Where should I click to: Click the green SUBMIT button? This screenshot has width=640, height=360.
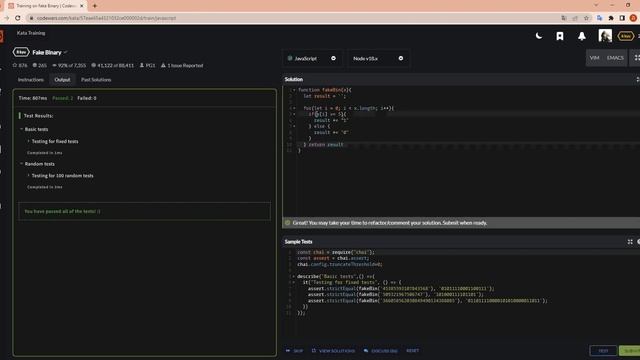(x=630, y=351)
